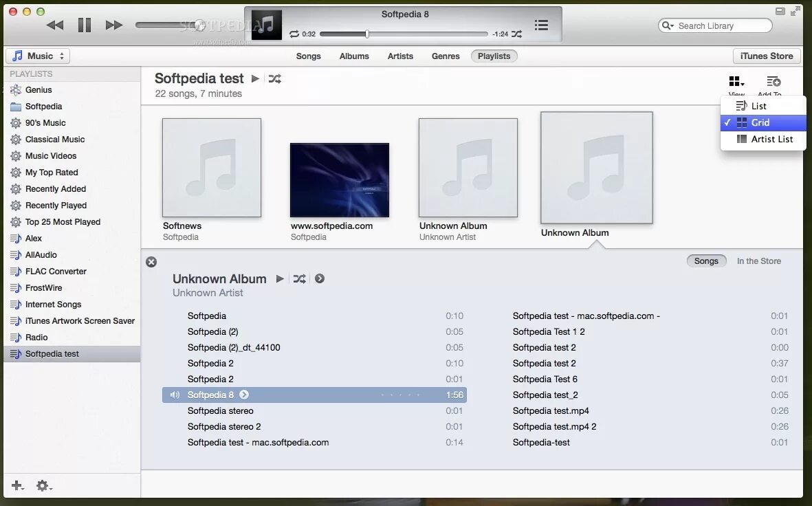Switch to the mini player icon
This screenshot has height=506, width=812.
pyautogui.click(x=780, y=11)
